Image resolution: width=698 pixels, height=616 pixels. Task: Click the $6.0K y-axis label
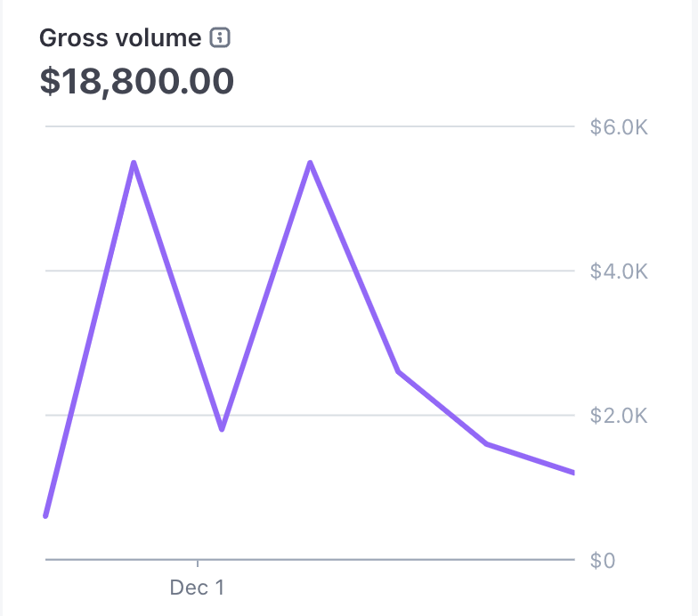619,127
